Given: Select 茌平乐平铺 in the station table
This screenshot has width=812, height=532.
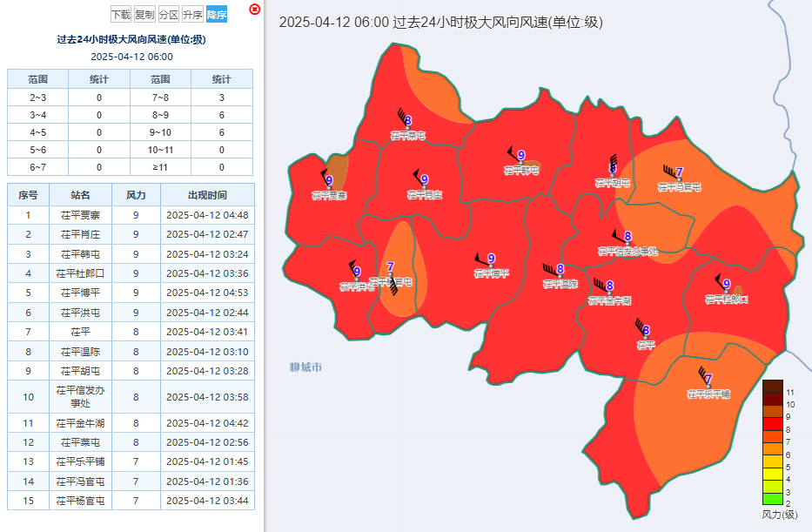Looking at the screenshot, I should pyautogui.click(x=80, y=461).
